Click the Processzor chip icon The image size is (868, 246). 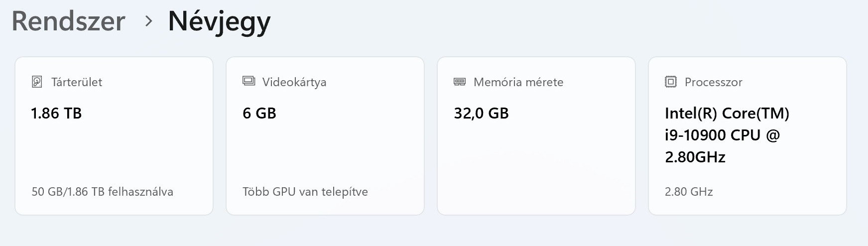click(671, 82)
